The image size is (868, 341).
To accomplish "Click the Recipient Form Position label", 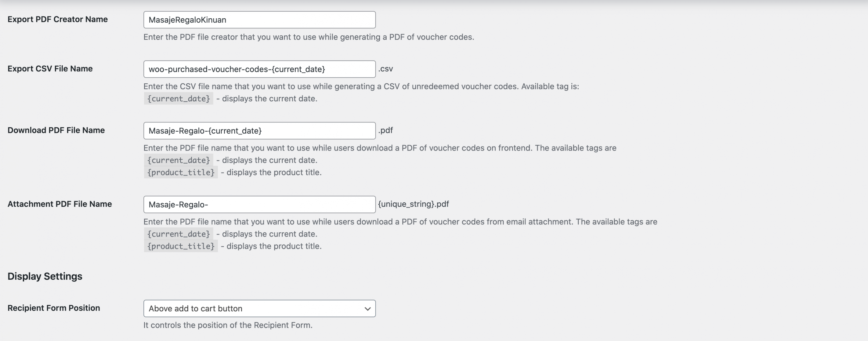I will [54, 308].
